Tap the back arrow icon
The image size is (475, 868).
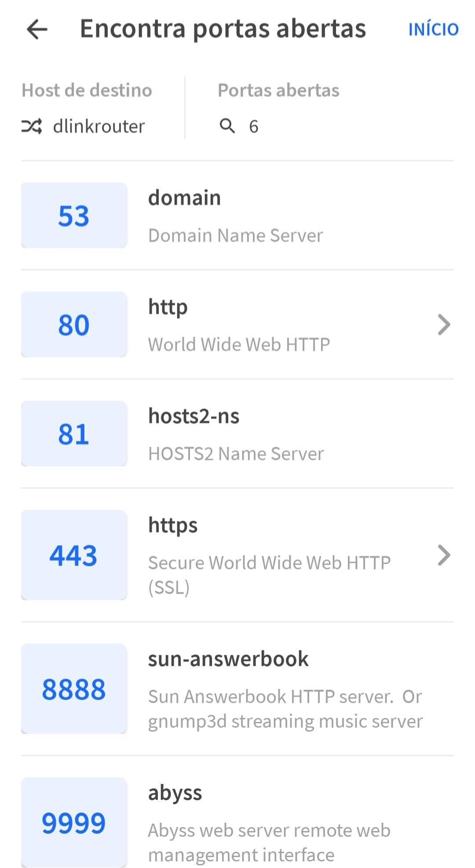(x=37, y=29)
